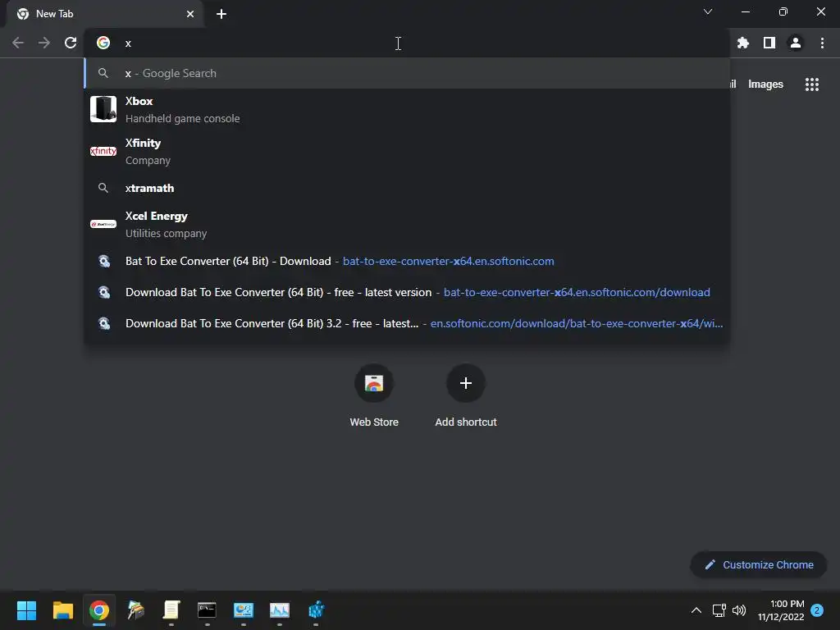The width and height of the screenshot is (840, 630).
Task: Open the blue cubes taskbar icon
Action: (x=316, y=610)
